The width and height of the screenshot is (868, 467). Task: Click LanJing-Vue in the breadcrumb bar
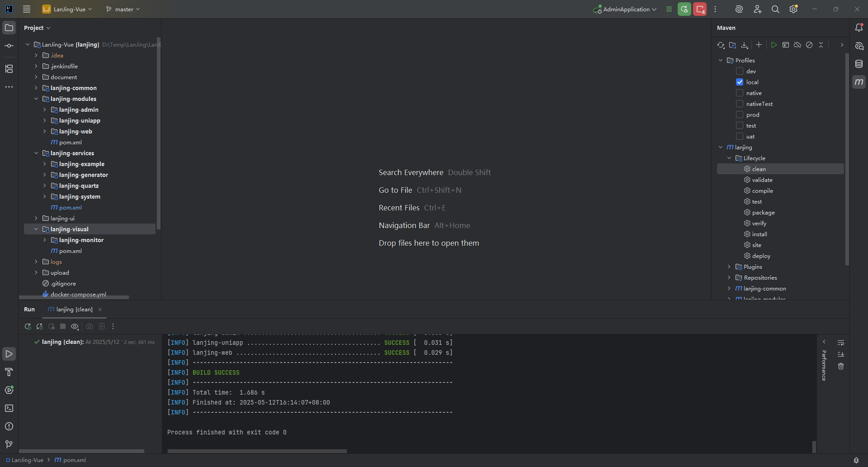tap(25, 460)
